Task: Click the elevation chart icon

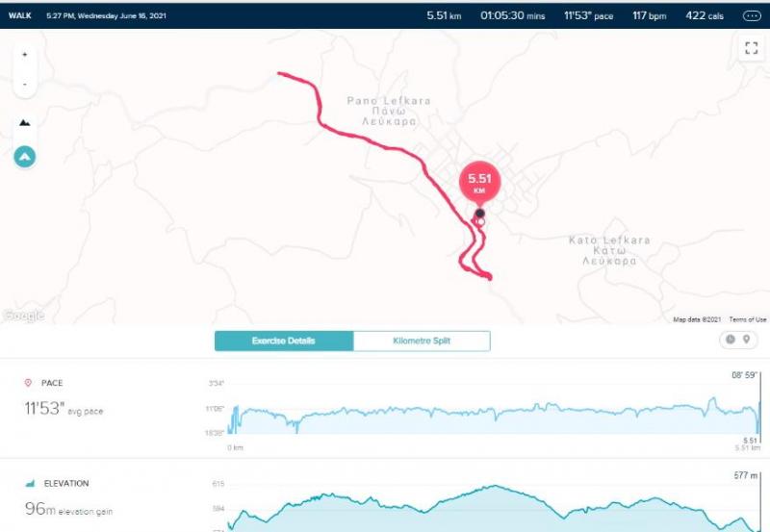Action: coord(29,483)
